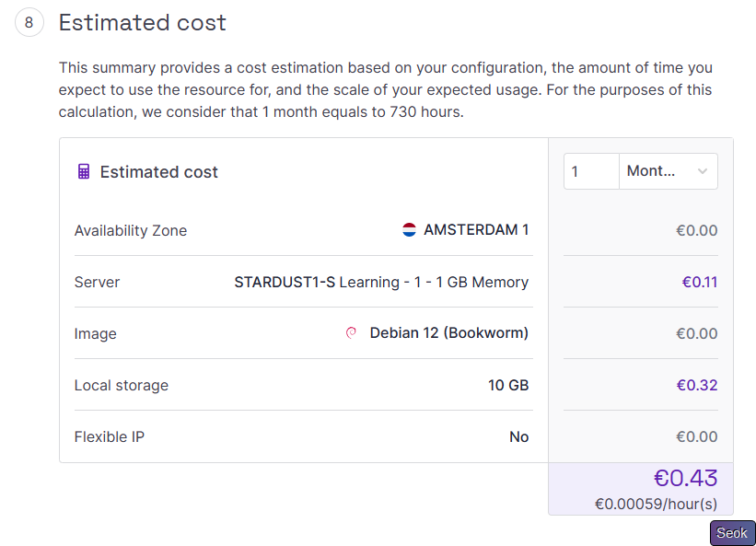Click the Flexible IP row label
756x546 pixels.
click(110, 436)
